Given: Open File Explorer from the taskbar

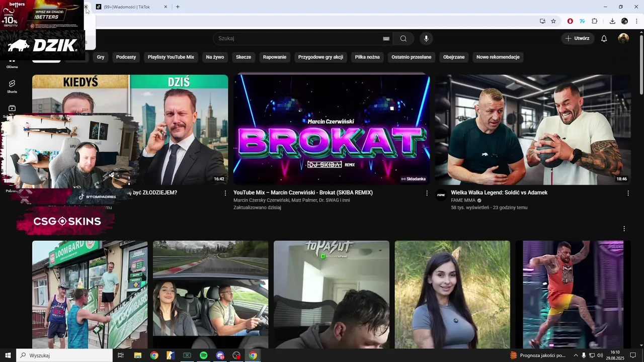Looking at the screenshot, I should 137,355.
